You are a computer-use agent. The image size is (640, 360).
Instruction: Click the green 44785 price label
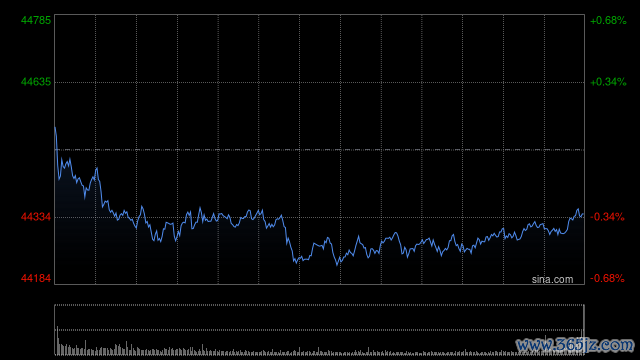36,20
